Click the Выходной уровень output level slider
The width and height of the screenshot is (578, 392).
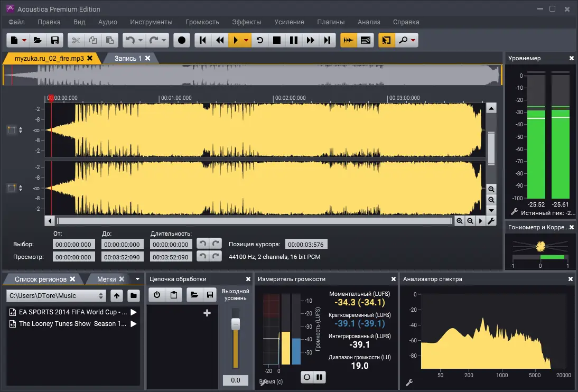[236, 324]
